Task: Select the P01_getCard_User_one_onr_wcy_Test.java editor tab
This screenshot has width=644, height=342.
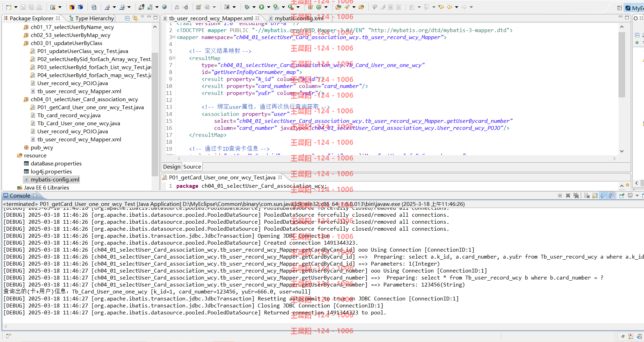Action: coord(222,177)
